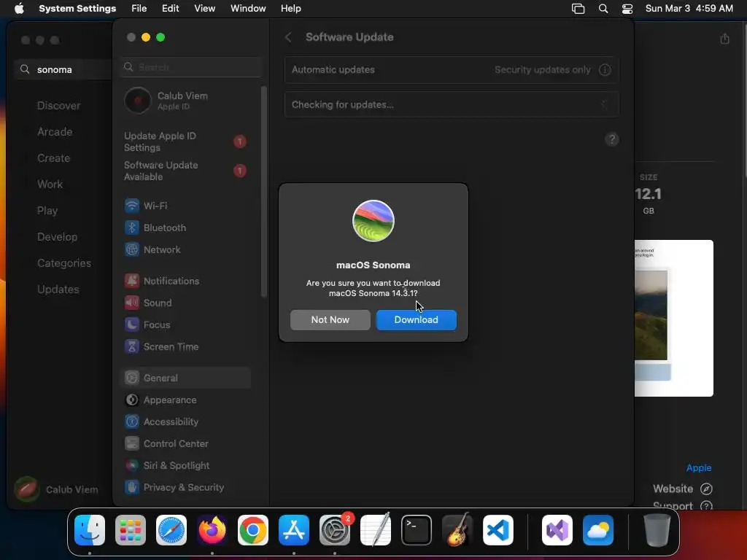747x560 pixels.
Task: Open the Edit menu
Action: pos(170,9)
